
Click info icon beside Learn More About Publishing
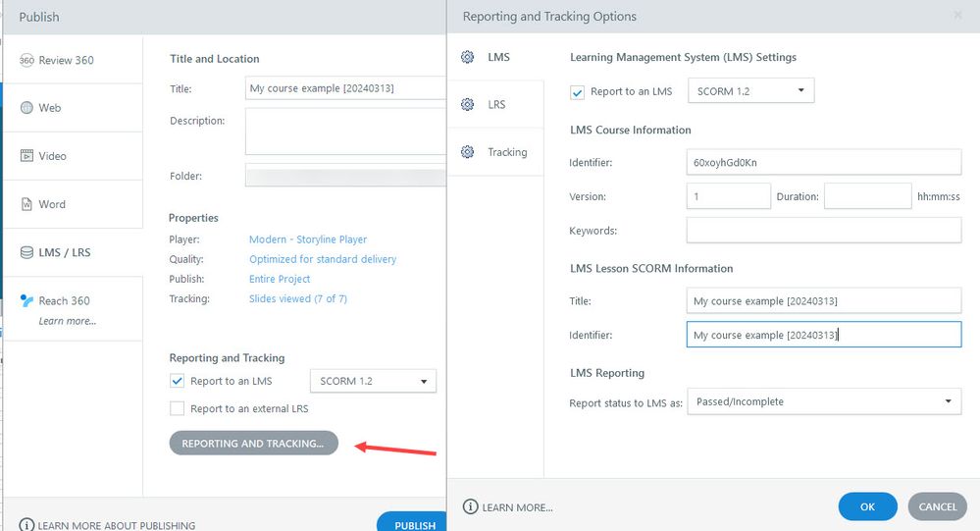26,525
